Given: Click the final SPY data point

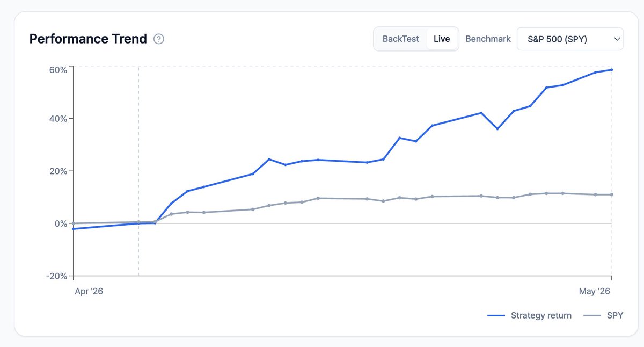Looking at the screenshot, I should [612, 194].
